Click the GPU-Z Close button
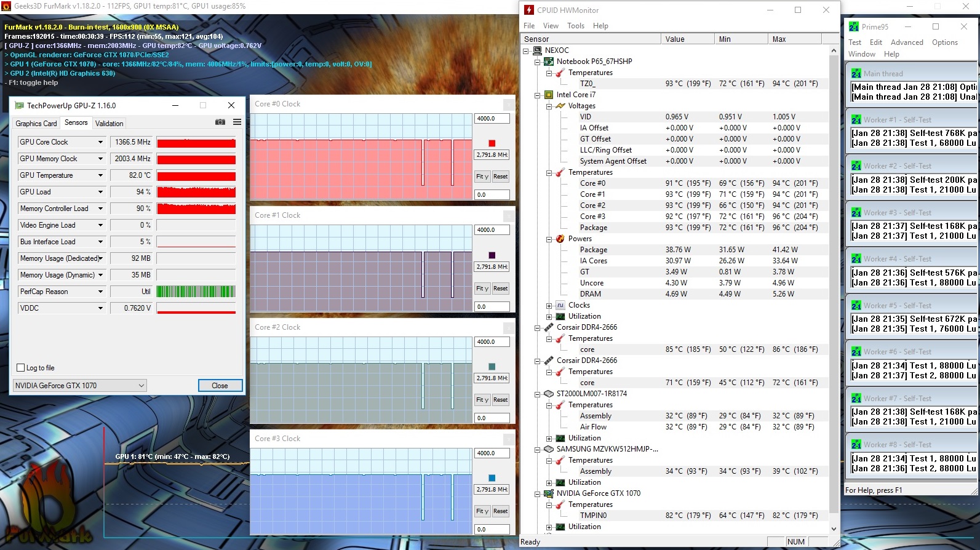This screenshot has width=980, height=550. coord(220,386)
